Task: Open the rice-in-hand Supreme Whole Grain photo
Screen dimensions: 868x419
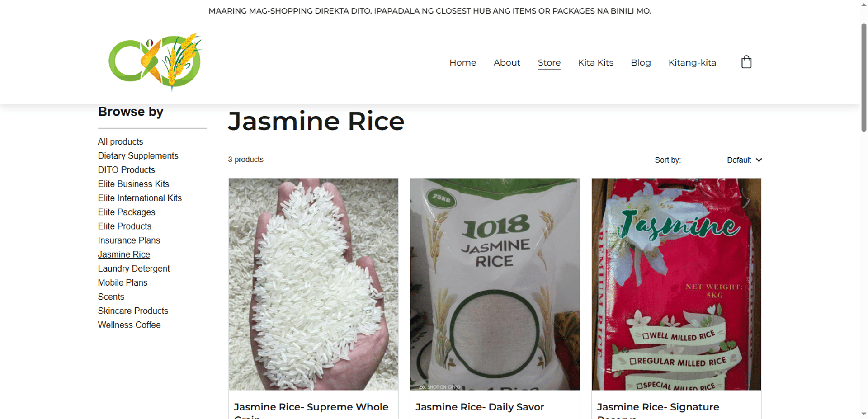Action: pos(313,284)
